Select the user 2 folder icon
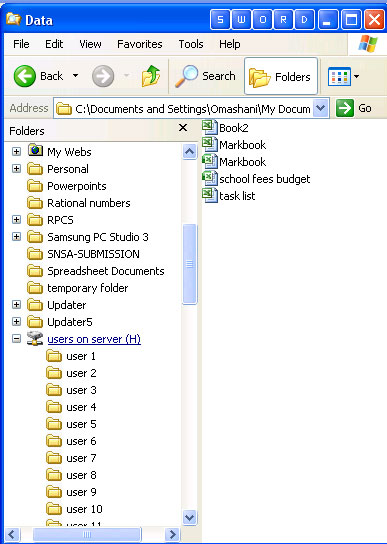 [54, 373]
